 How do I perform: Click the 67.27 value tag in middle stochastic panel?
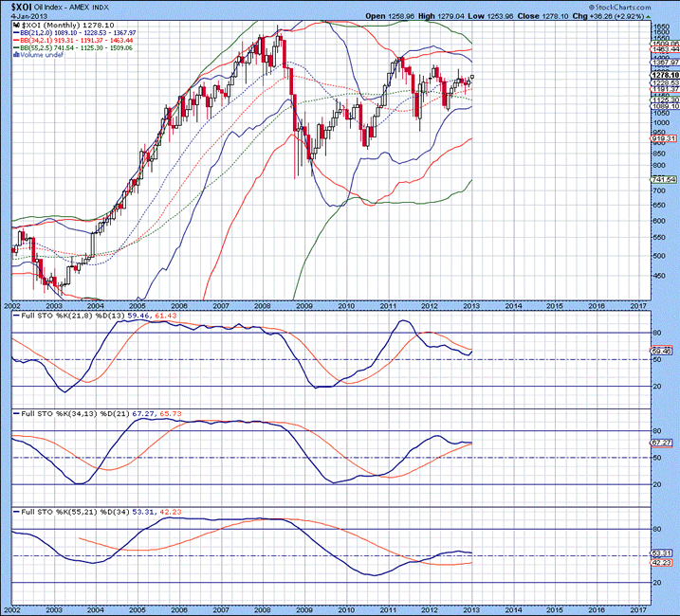664,443
